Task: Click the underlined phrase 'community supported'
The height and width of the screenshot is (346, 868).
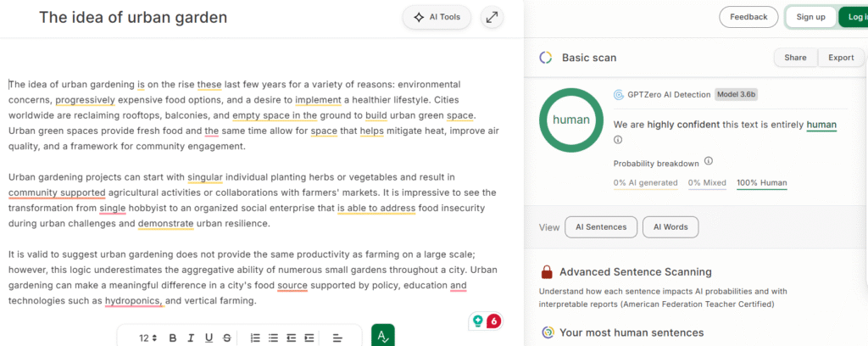Action: click(57, 193)
